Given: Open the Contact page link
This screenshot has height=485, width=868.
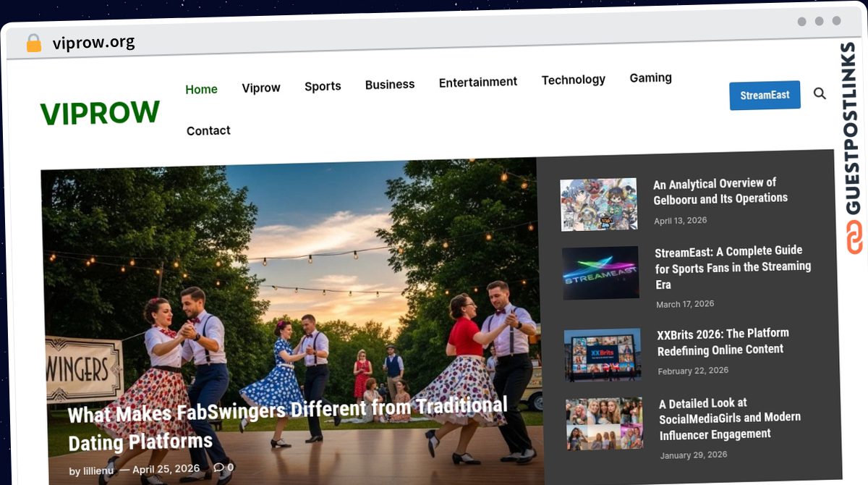Looking at the screenshot, I should click(208, 131).
